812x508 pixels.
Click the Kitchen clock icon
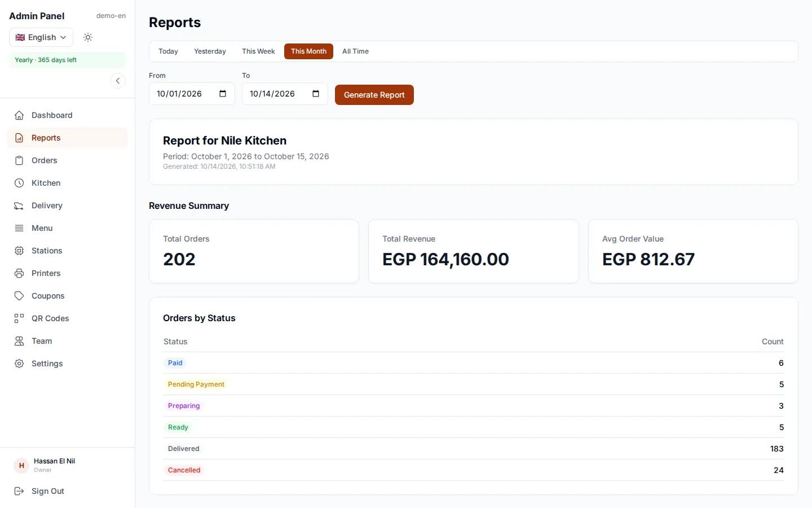tap(19, 183)
